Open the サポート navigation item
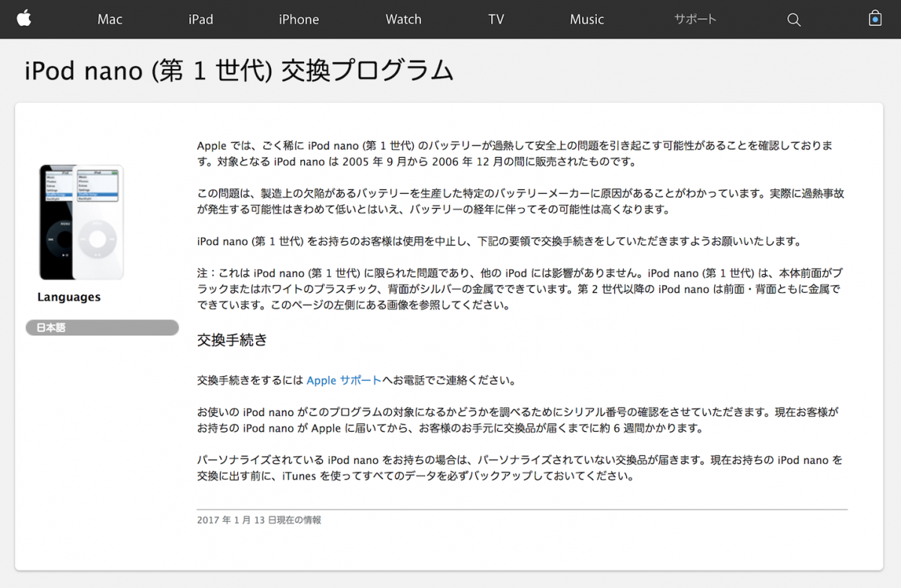This screenshot has height=588, width=901. pos(695,20)
